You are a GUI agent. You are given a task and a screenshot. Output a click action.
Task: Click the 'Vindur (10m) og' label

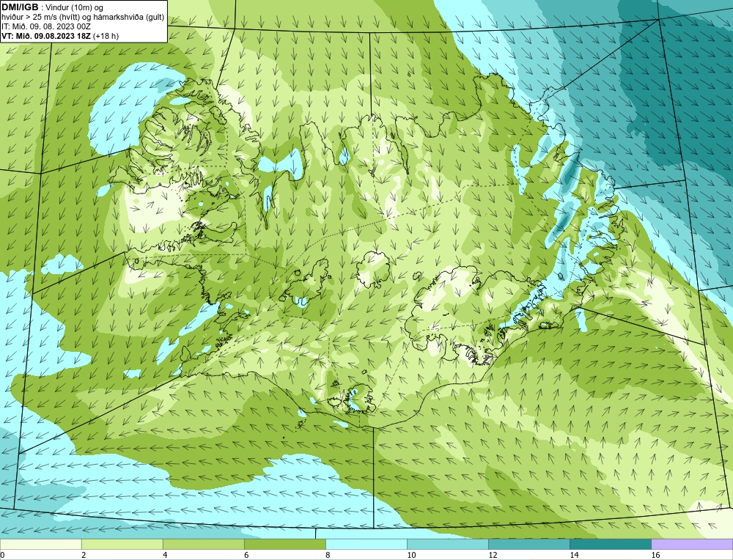75,8
